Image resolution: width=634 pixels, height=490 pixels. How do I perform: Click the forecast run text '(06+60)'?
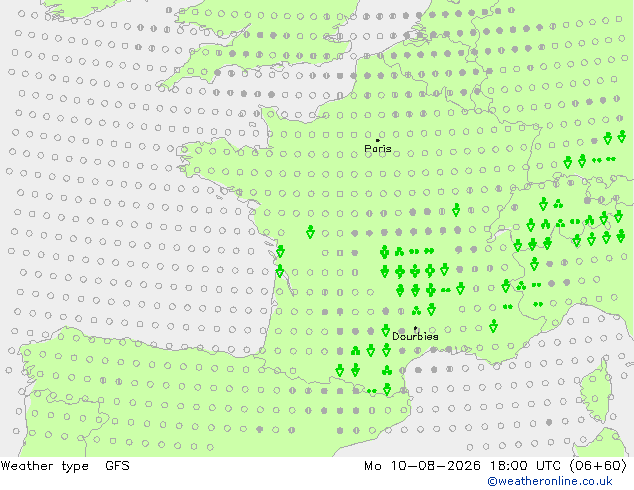coord(598,466)
